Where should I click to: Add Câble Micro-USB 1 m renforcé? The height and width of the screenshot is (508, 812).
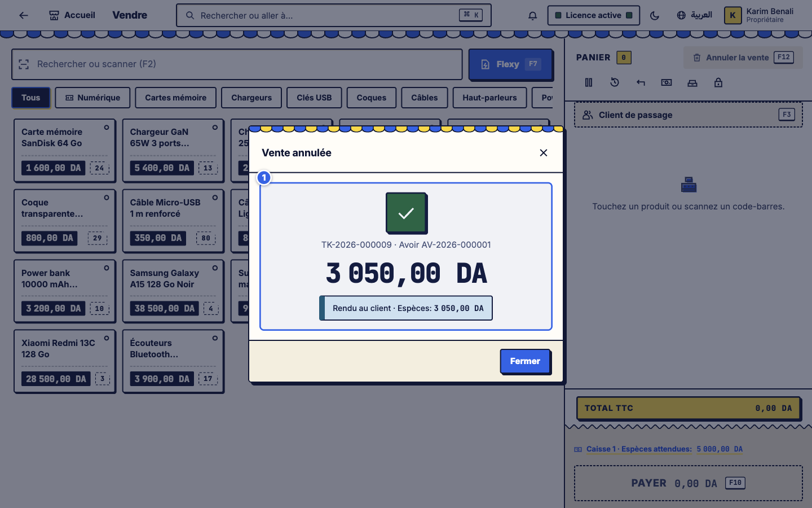[173, 221]
